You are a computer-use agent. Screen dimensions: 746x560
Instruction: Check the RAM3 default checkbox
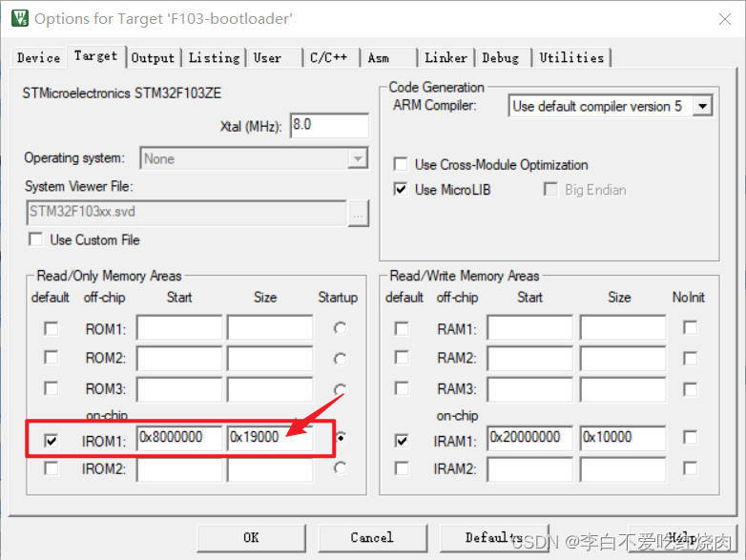(402, 388)
